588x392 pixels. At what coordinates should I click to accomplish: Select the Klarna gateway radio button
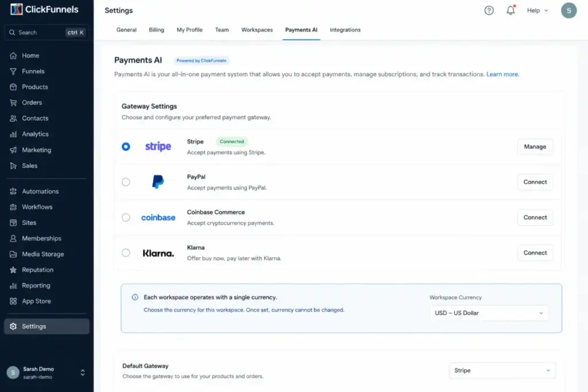[x=126, y=253]
